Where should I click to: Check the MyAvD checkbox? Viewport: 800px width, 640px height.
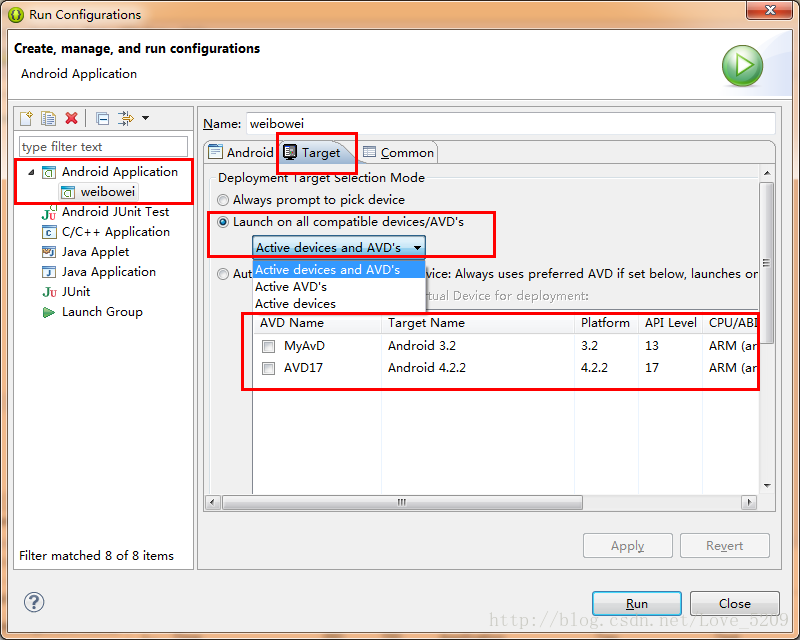click(268, 346)
